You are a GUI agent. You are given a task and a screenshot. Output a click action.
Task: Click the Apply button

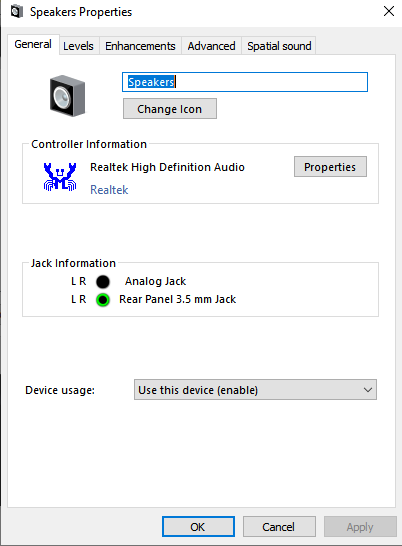click(x=360, y=527)
